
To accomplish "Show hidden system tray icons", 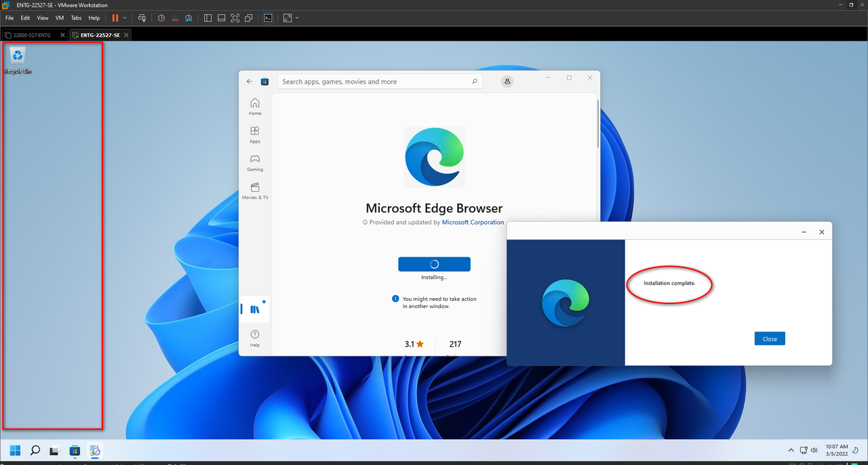I will pos(791,450).
